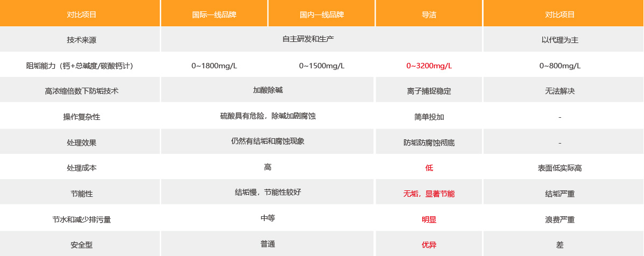Click the red 明显 cell
Image resolution: width=644 pixels, height=256 pixels.
point(429,219)
